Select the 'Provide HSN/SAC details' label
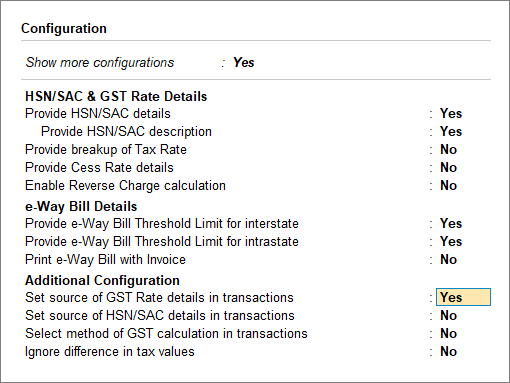 coord(98,113)
